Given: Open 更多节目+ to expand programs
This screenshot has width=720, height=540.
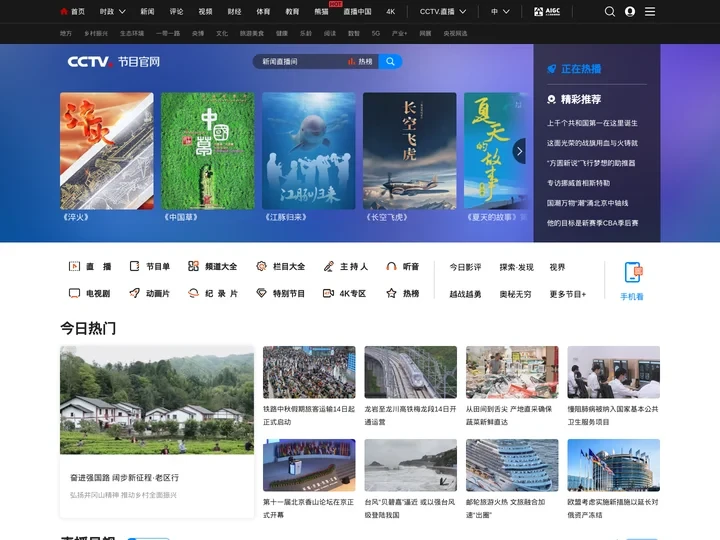Looking at the screenshot, I should [568, 294].
